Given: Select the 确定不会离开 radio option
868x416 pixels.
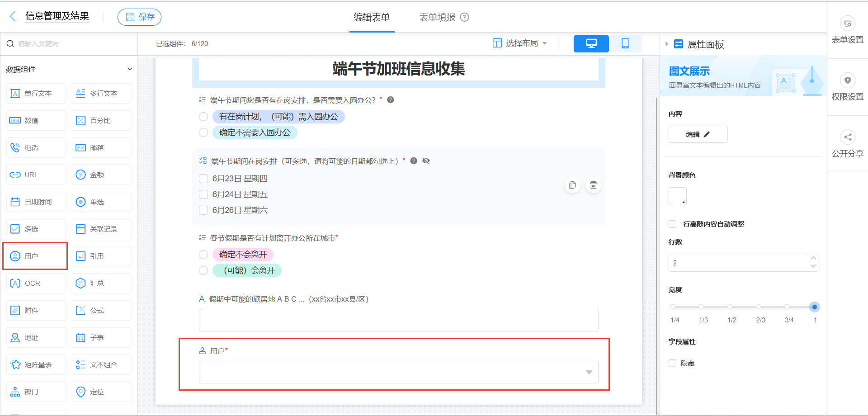Looking at the screenshot, I should 203,255.
